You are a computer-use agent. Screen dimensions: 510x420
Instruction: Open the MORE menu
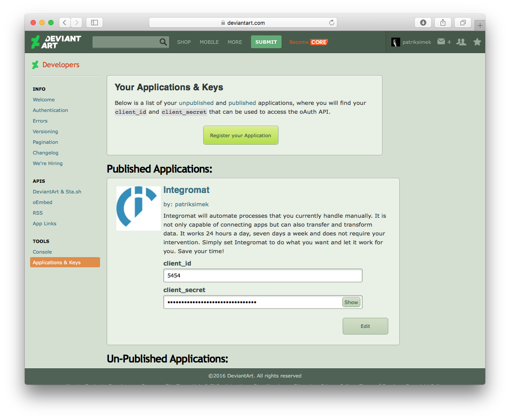tap(235, 42)
